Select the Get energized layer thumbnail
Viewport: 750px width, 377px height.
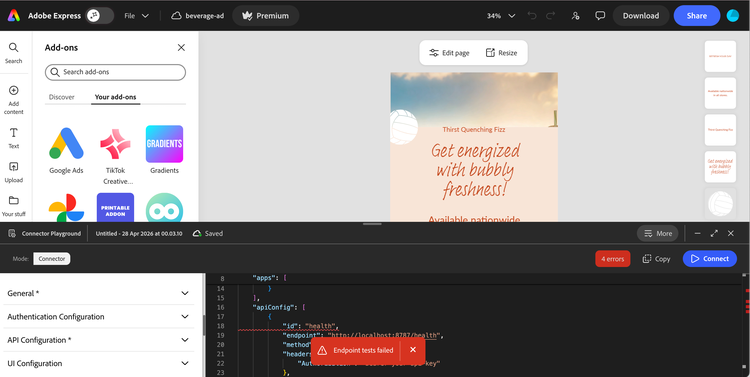720,166
